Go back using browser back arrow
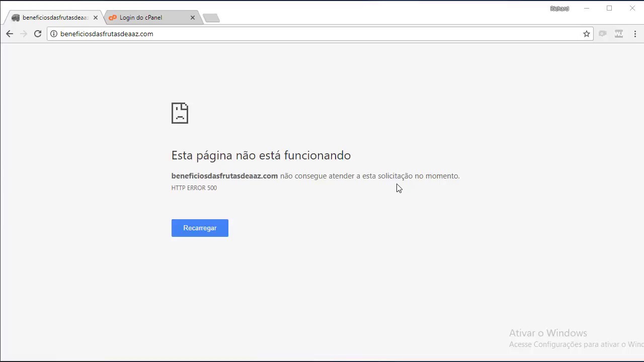Screen dimensions: 644x362 click(x=10, y=34)
